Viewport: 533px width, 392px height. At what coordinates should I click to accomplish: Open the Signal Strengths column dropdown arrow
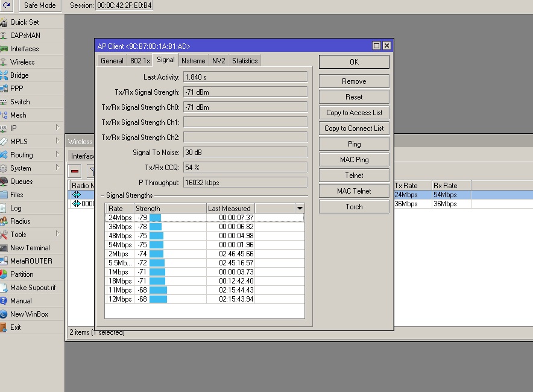pos(300,208)
